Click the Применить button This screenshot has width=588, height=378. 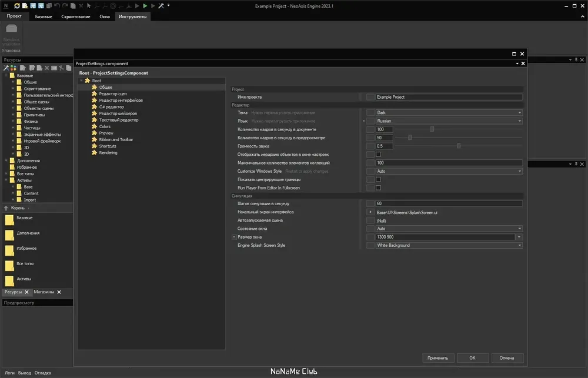(438, 358)
